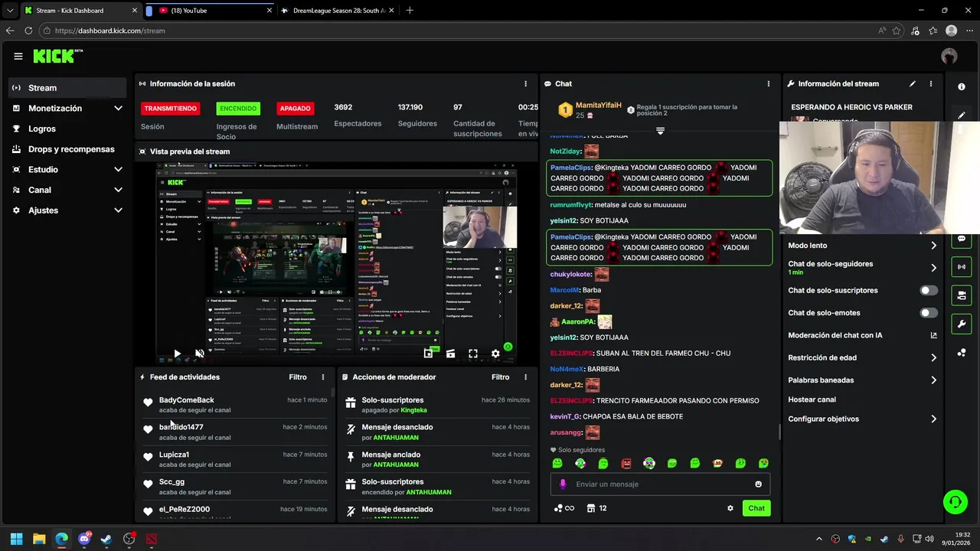Open the shop icon showing 12
This screenshot has width=980, height=551.
(597, 508)
